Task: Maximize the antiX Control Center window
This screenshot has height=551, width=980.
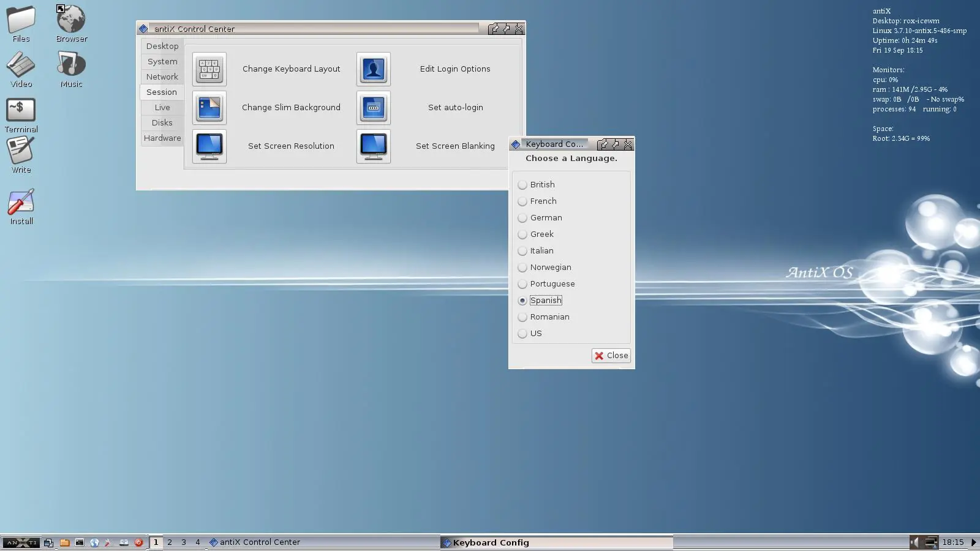Action: [507, 29]
